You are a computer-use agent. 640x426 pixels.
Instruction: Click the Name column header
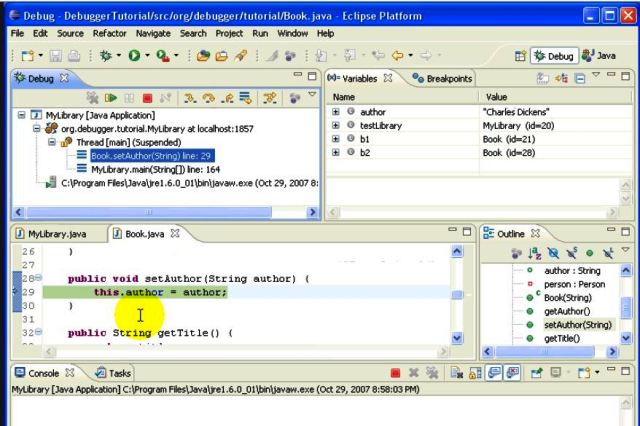[402, 97]
